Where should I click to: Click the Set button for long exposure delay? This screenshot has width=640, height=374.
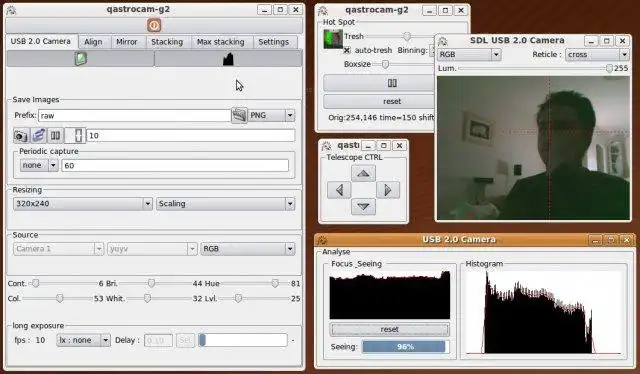(185, 340)
